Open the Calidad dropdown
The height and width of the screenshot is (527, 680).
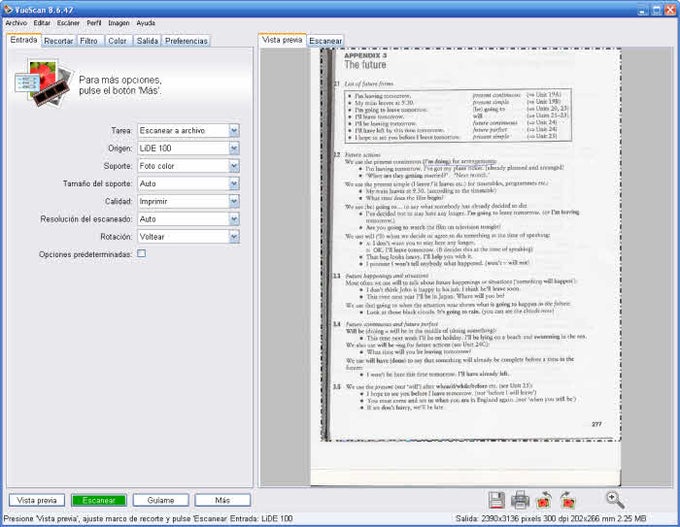click(188, 201)
